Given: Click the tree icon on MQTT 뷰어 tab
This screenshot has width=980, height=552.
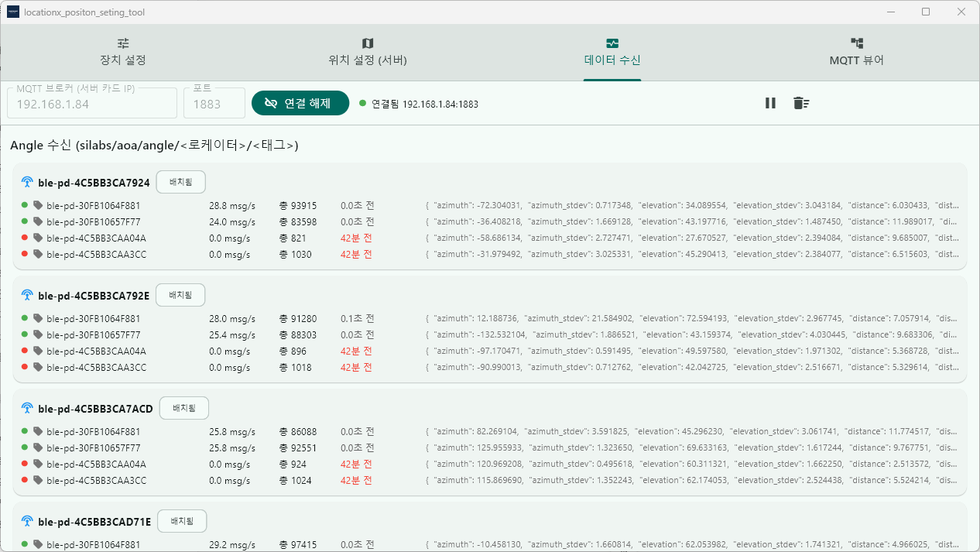Looking at the screenshot, I should 857,43.
